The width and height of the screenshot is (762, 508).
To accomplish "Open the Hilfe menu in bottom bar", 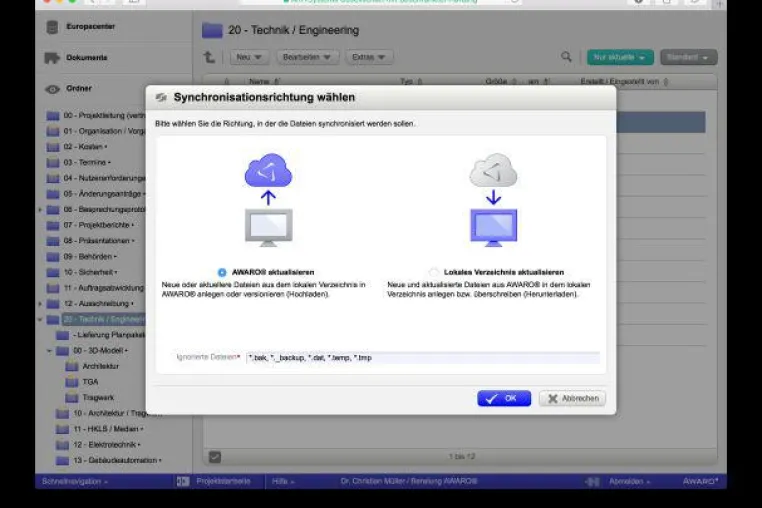I will pos(283,481).
